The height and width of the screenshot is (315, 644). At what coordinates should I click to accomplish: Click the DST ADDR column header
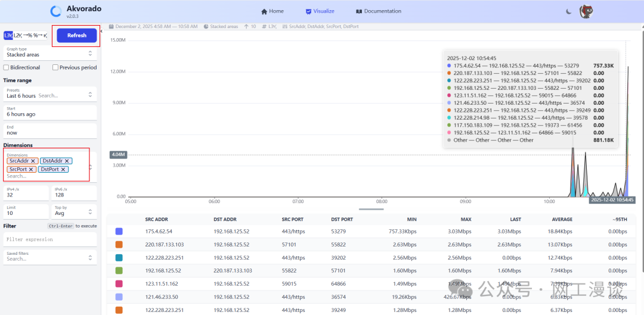[x=225, y=220]
